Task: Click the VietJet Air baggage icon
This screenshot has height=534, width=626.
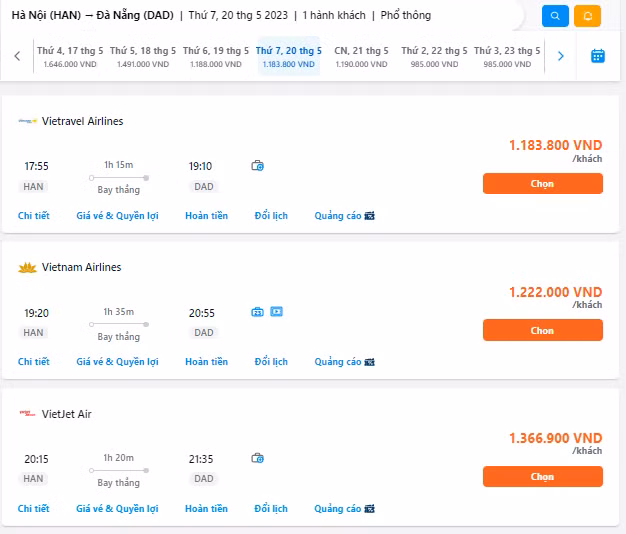Action: 257,458
